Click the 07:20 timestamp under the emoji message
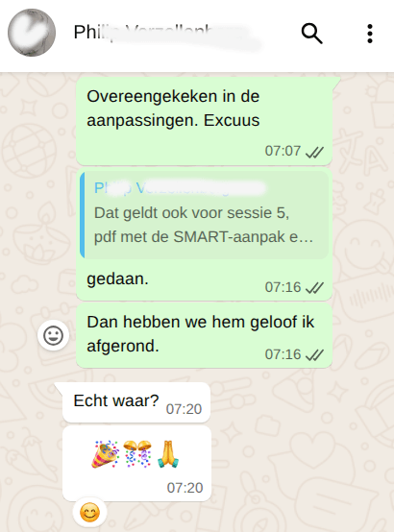Image resolution: width=394 pixels, height=532 pixels. click(185, 488)
